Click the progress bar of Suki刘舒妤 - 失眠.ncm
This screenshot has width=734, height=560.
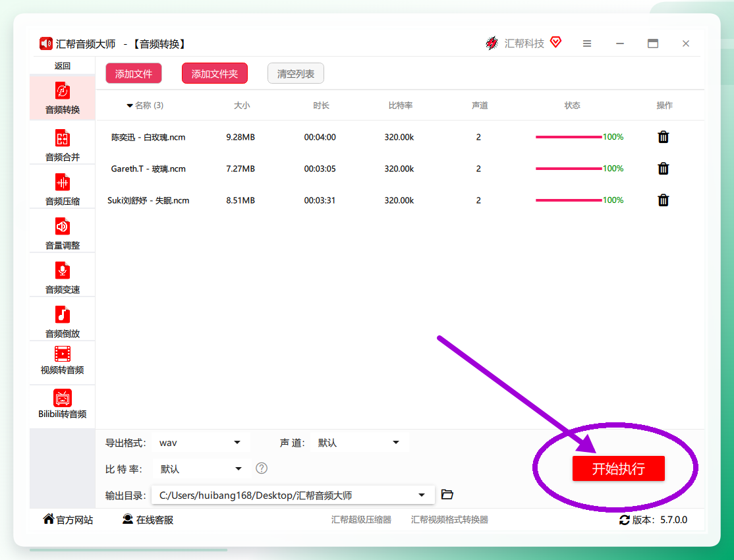(x=568, y=200)
